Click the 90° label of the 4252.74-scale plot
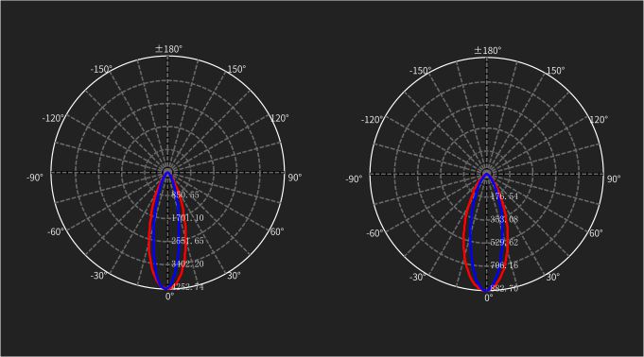644x357 pixels. coord(294,178)
